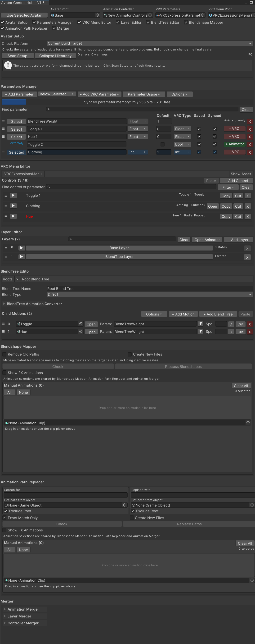Navigate to Roots in BlendTree breadcrumb

[x=8, y=279]
